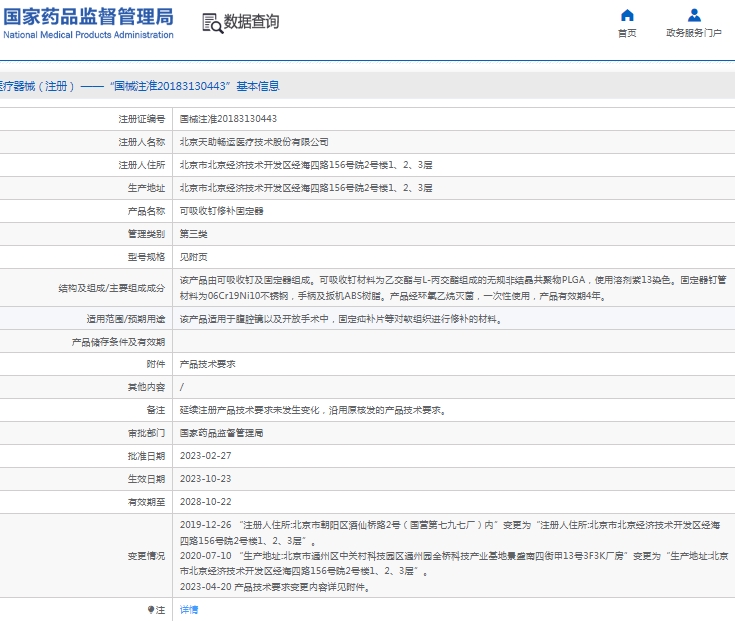
Task: Click product name 可吸收钉修补固定器
Action: click(222, 211)
